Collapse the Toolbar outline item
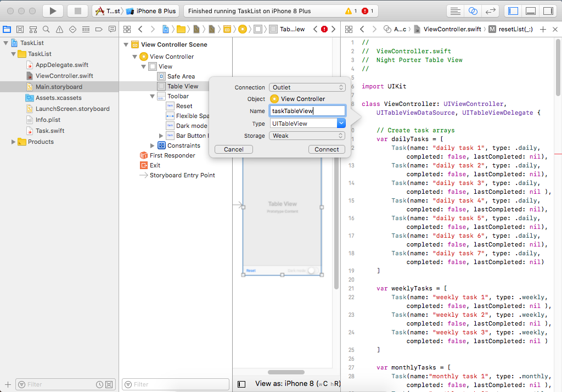 (153, 96)
